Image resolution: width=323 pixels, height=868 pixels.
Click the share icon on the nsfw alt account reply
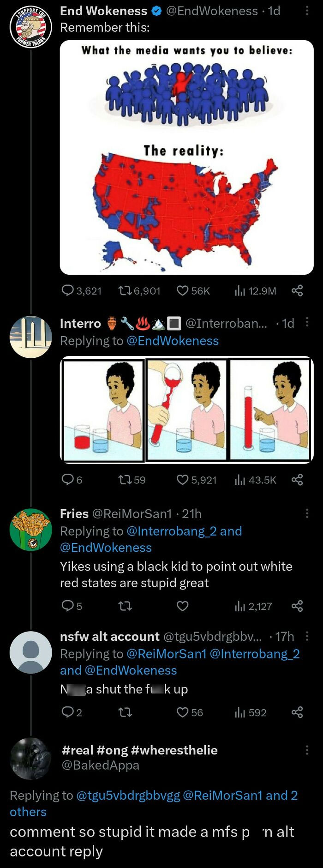tap(298, 713)
